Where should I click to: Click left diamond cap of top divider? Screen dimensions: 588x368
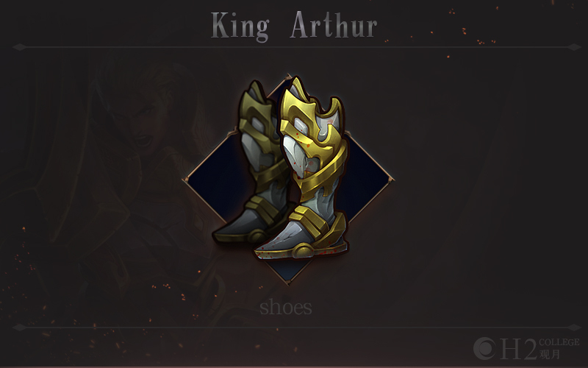click(x=20, y=47)
